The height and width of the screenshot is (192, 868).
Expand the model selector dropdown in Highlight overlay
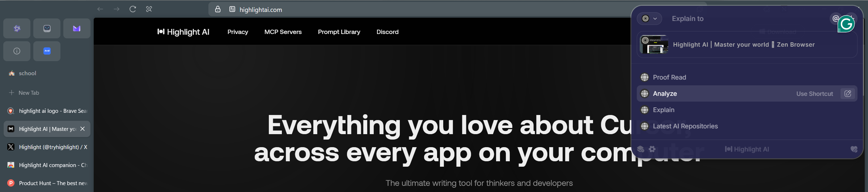649,19
